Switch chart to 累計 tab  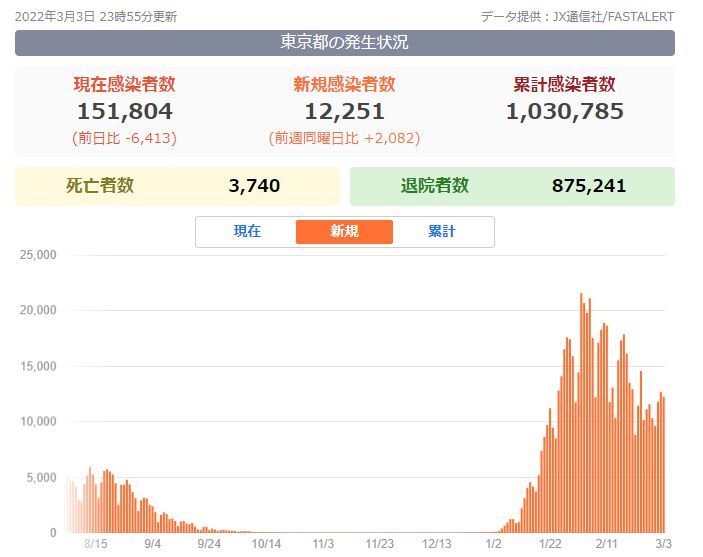pos(442,231)
